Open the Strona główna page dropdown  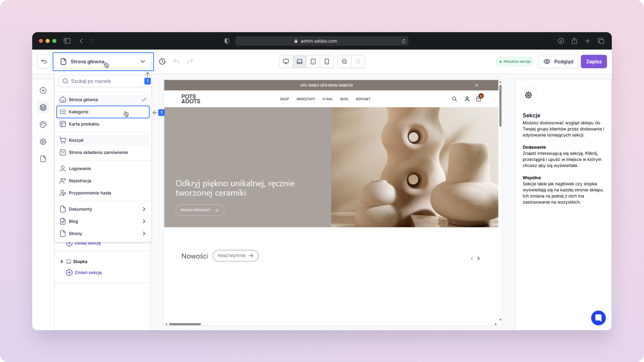coord(103,62)
